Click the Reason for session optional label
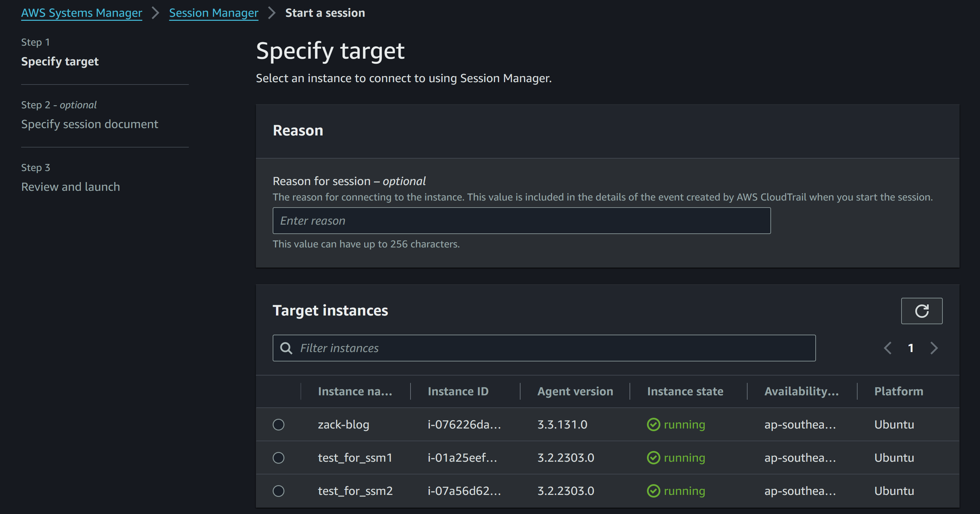Image resolution: width=980 pixels, height=514 pixels. click(x=349, y=181)
